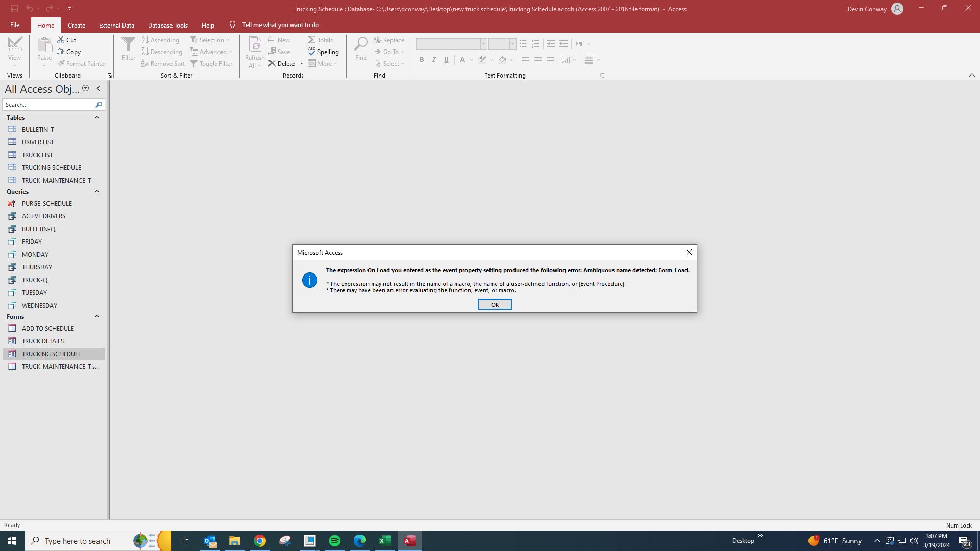Viewport: 980px width, 551px height.
Task: Click OK in the error dialog
Action: click(x=494, y=305)
